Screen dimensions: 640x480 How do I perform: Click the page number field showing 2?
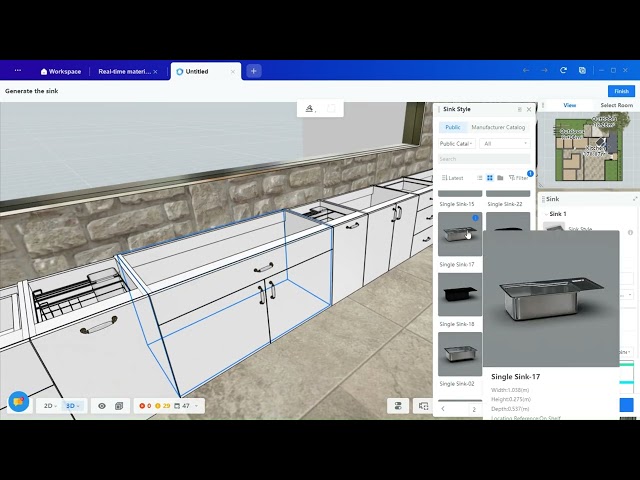(x=474, y=409)
